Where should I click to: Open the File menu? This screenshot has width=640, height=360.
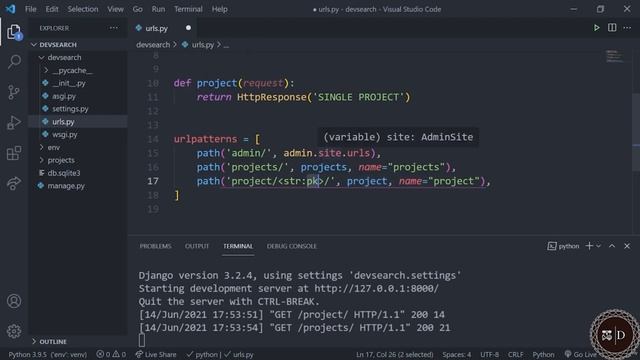[x=31, y=9]
